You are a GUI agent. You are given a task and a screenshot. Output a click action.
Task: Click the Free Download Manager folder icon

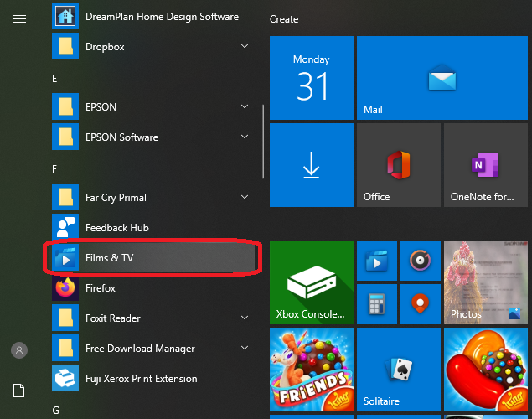pos(65,348)
